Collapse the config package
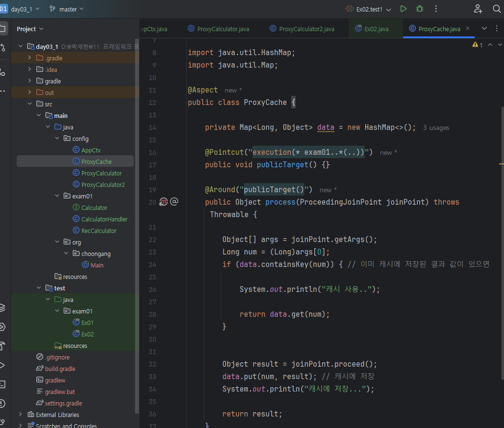The height and width of the screenshot is (428, 504). pos(57,138)
